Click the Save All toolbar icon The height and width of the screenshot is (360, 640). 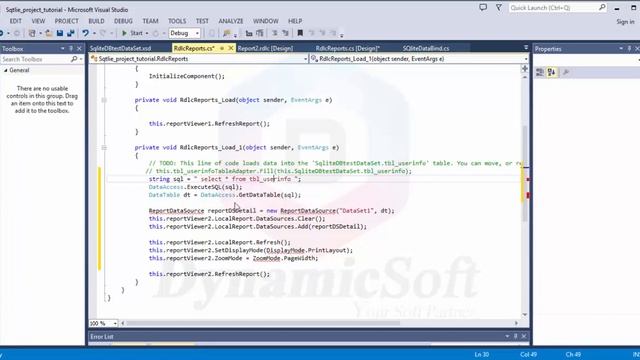click(x=70, y=33)
